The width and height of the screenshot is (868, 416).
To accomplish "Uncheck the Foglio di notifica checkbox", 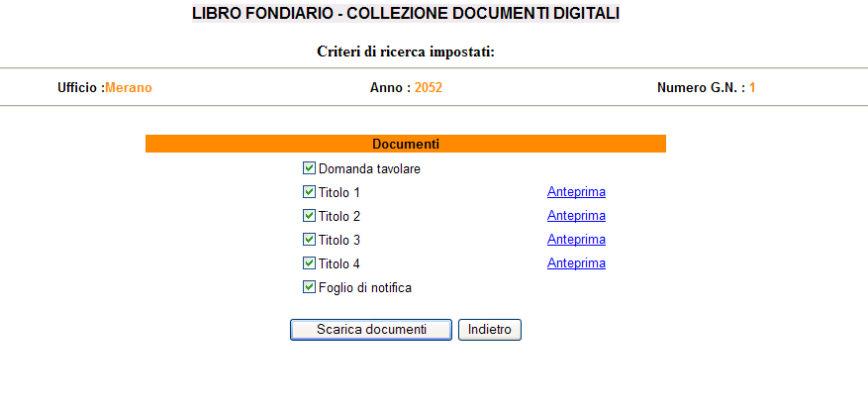I will pyautogui.click(x=309, y=287).
